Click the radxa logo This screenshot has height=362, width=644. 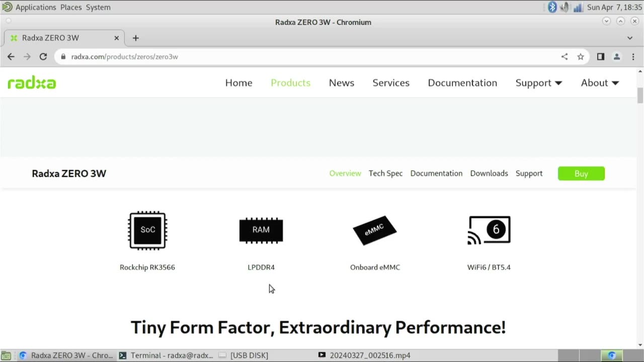tap(32, 83)
